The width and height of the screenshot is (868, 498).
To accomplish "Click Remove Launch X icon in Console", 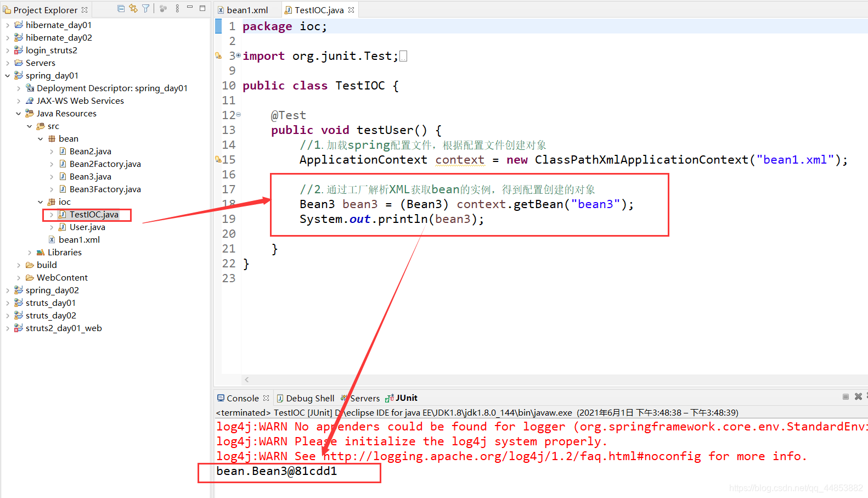I will [858, 396].
